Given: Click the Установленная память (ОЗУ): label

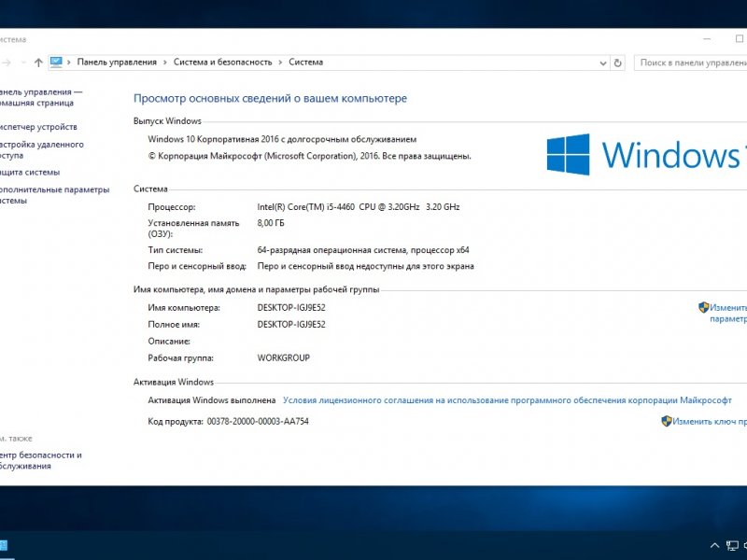Looking at the screenshot, I should point(193,228).
